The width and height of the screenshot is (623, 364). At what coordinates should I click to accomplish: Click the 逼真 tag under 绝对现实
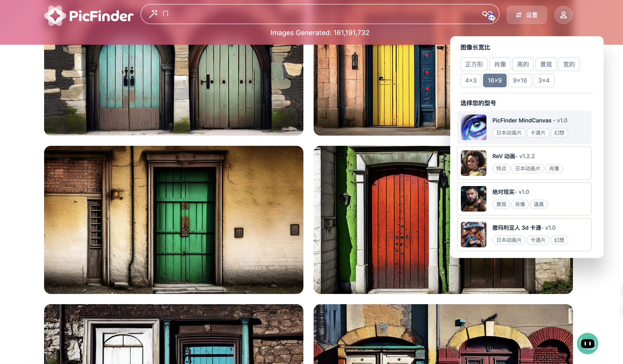pos(538,205)
